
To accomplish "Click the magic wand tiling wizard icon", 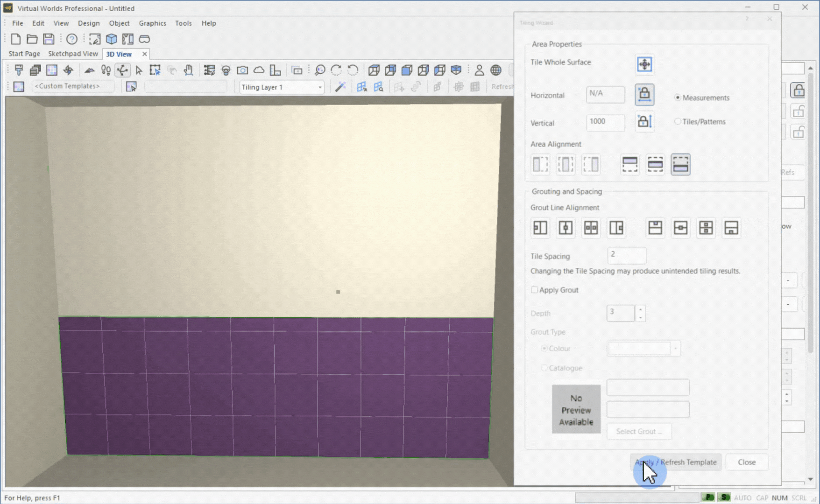I will point(340,86).
